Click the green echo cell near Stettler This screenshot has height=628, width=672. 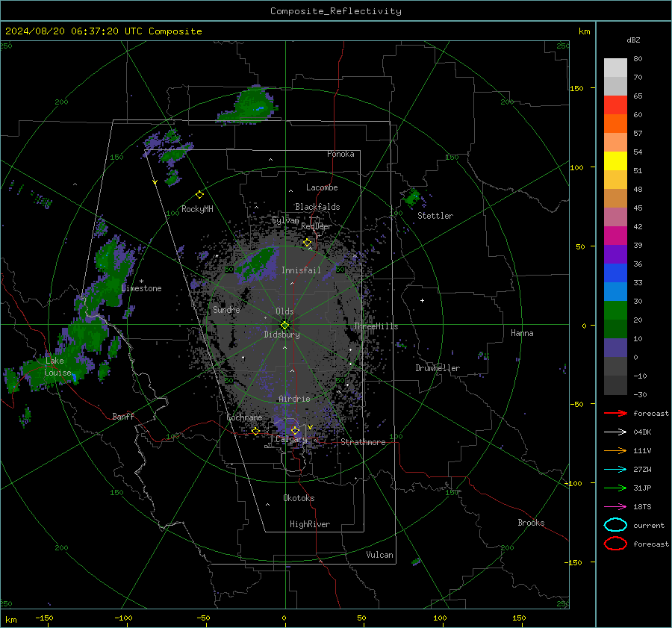(412, 197)
